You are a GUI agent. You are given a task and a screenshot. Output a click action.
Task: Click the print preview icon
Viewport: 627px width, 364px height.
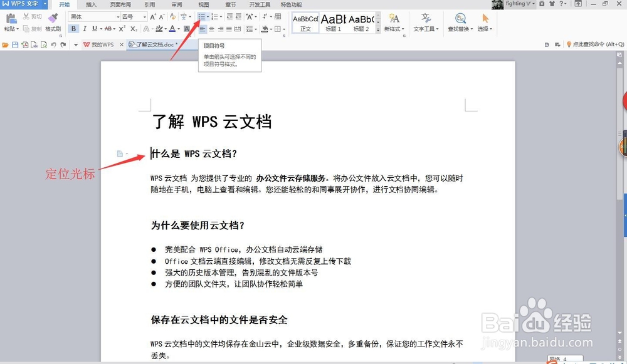tap(44, 44)
